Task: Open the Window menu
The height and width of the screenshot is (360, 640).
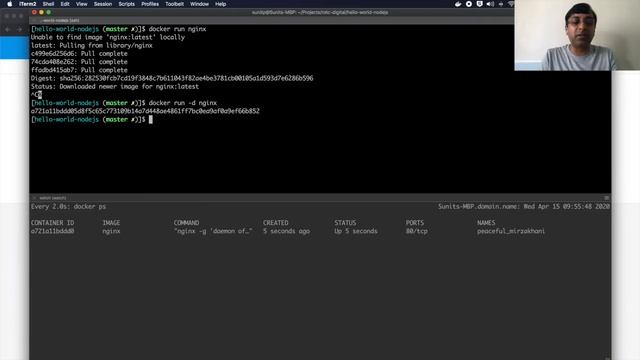Action: coord(199,4)
